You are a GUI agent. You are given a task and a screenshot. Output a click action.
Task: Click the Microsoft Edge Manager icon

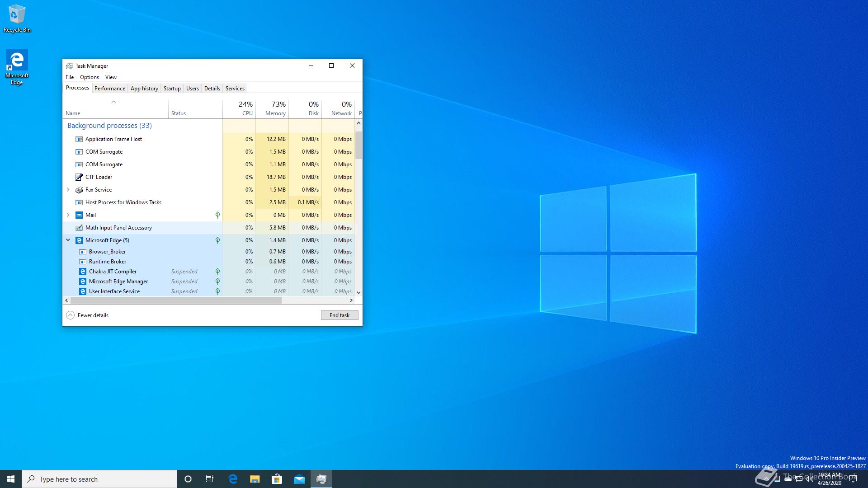[x=83, y=282]
